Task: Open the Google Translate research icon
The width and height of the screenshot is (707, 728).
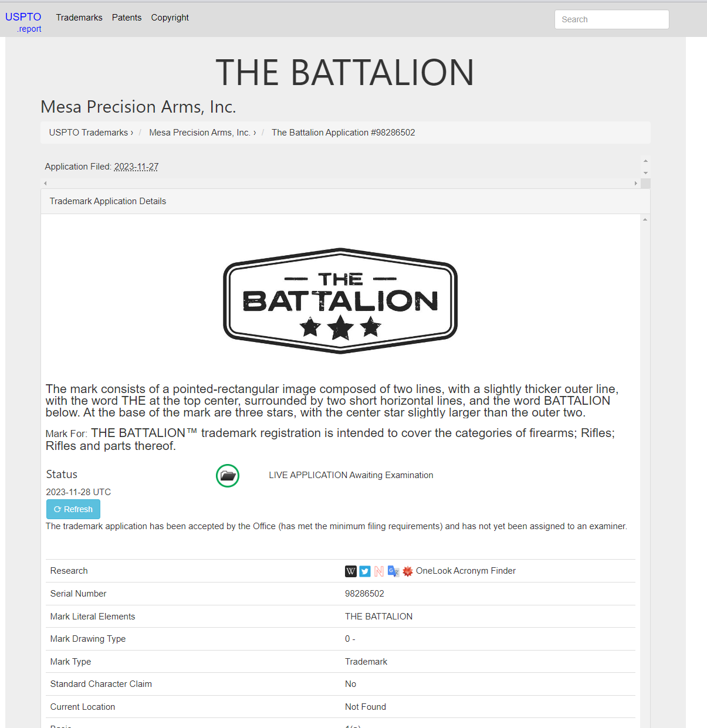Action: point(393,571)
